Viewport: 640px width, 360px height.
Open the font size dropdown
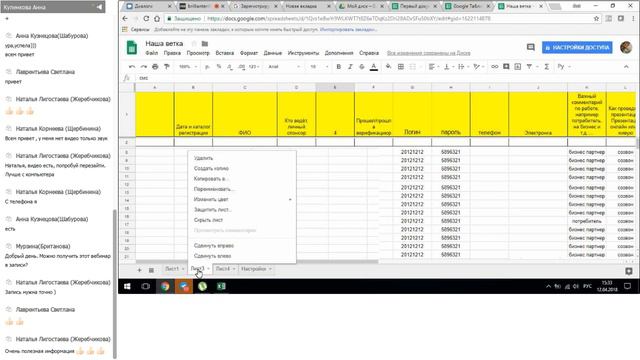pos(319,67)
